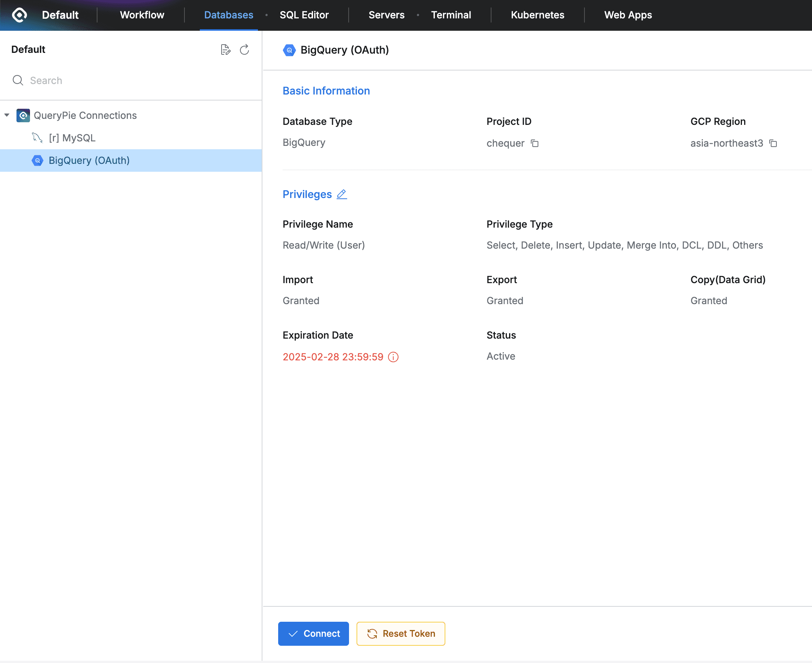The image size is (812, 663).
Task: Open the Servers tab
Action: click(x=387, y=15)
